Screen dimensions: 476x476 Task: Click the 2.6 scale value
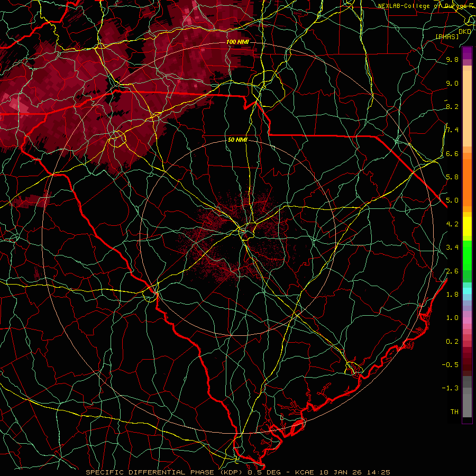tap(452, 271)
